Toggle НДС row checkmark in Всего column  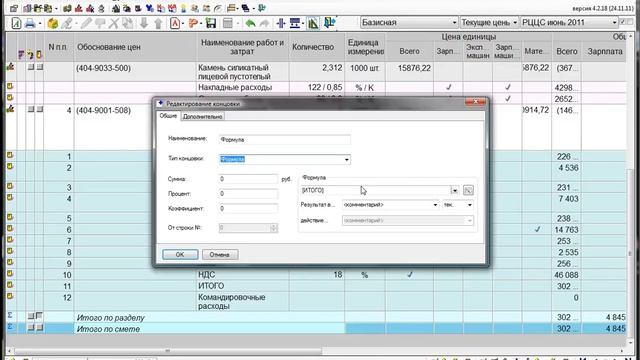coord(409,275)
